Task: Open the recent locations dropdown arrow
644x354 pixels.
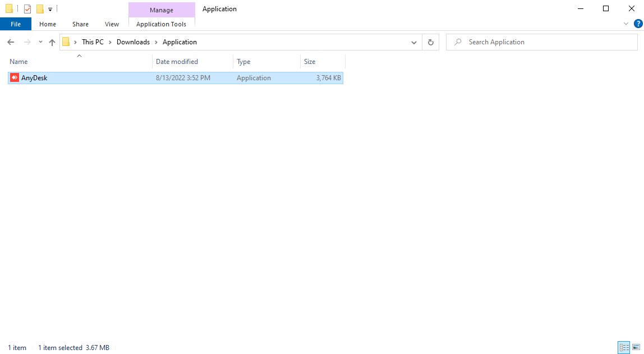Action: click(x=40, y=42)
